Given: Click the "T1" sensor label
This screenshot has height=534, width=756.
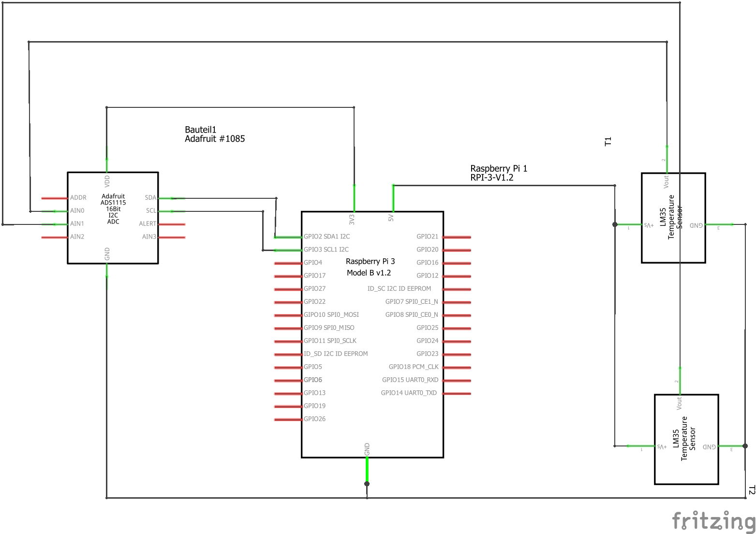Looking at the screenshot, I should [608, 141].
